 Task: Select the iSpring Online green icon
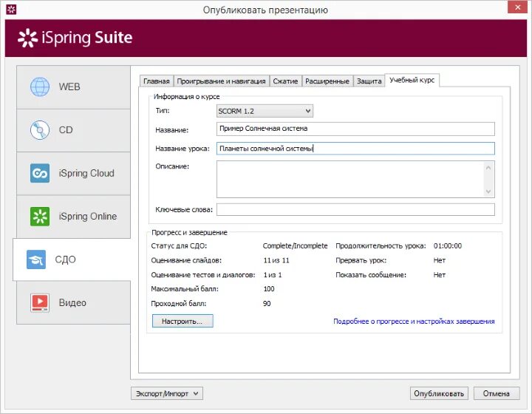click(x=40, y=216)
